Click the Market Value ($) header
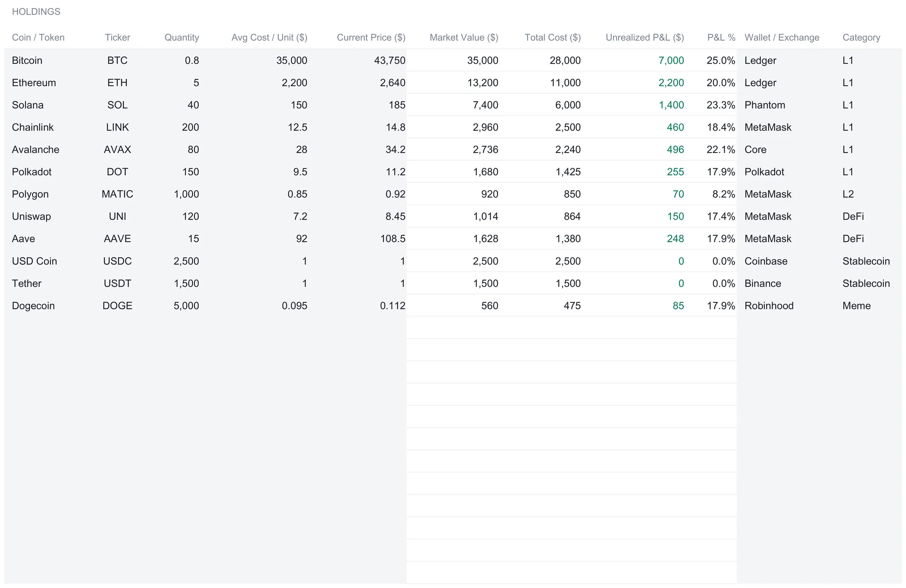 pyautogui.click(x=464, y=38)
